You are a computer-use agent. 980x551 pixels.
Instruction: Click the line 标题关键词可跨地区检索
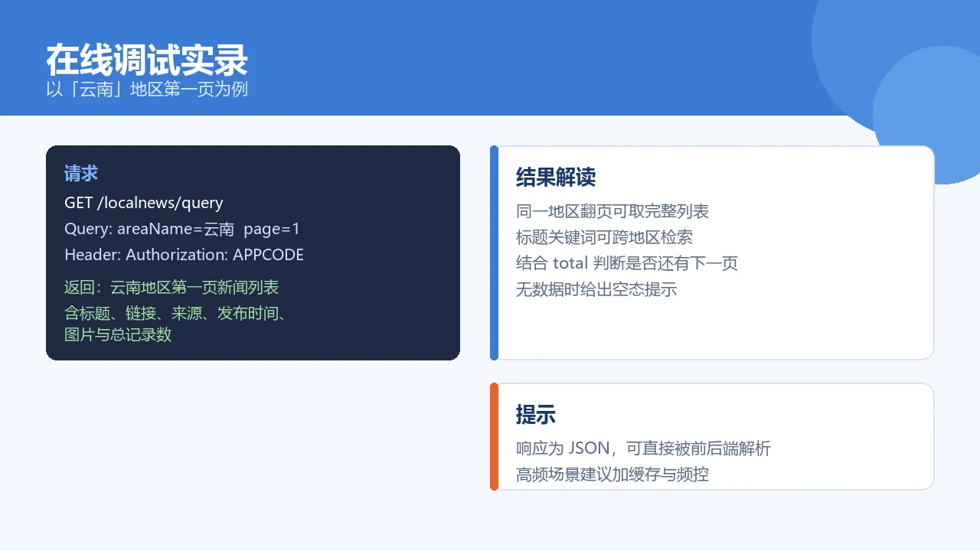pos(605,237)
